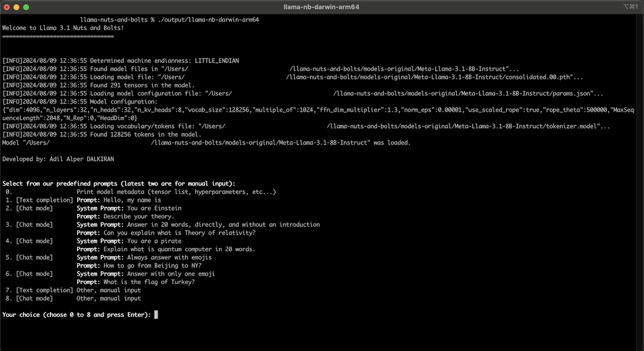Viewport: 644px width, 351px height.
Task: Click option 8 '[Chat mode] Other, manual input'
Action: coord(73,298)
